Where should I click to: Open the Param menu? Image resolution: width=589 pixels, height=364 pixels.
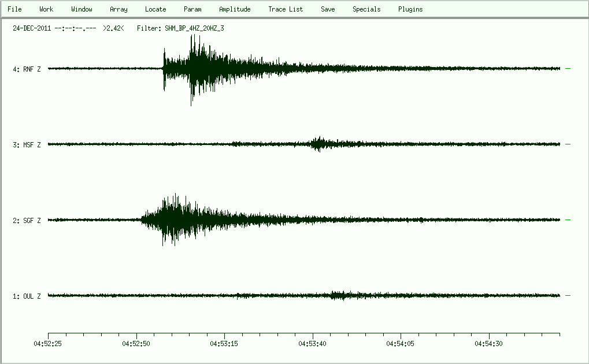click(x=192, y=9)
